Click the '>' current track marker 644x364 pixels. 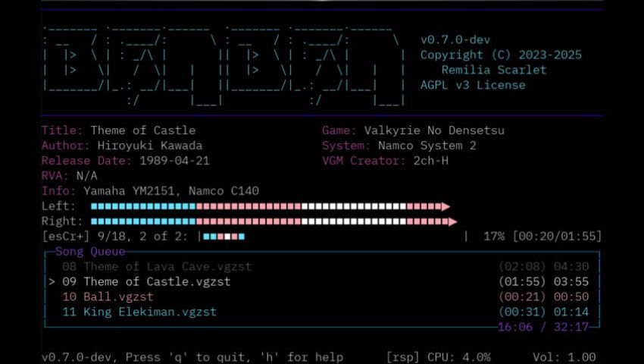pos(52,282)
